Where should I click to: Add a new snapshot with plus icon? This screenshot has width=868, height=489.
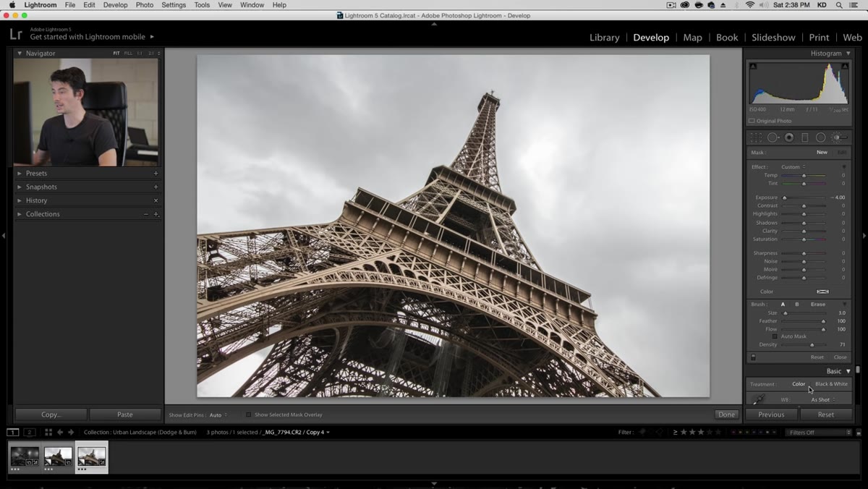pyautogui.click(x=156, y=187)
